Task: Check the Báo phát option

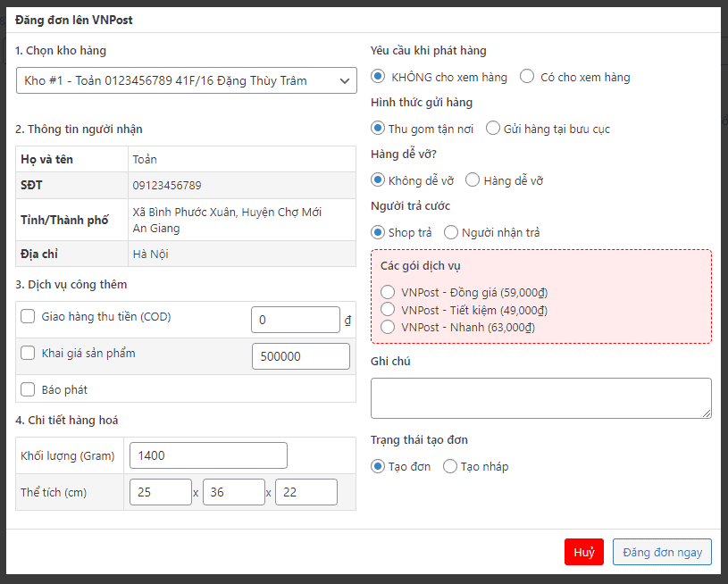Action: (x=29, y=389)
